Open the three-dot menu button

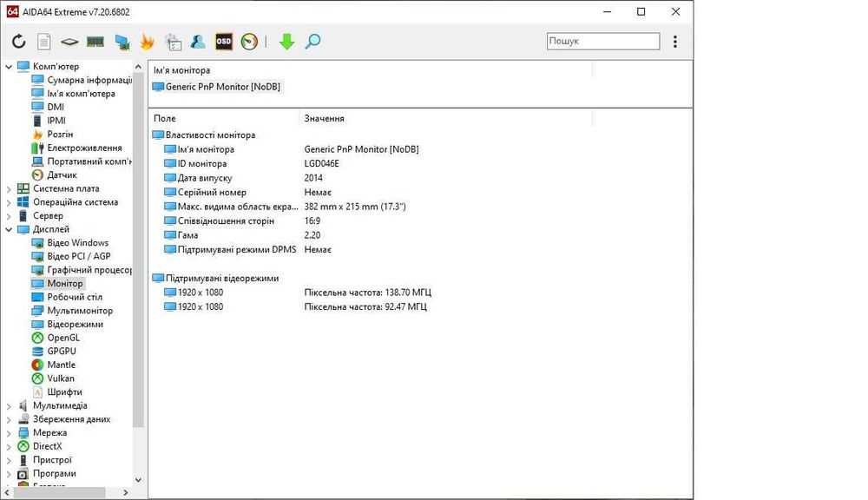click(674, 42)
